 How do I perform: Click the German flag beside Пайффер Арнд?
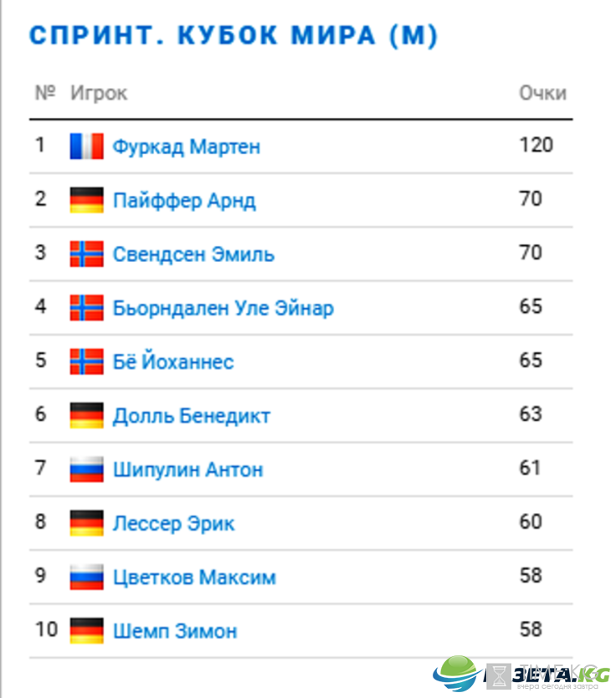pyautogui.click(x=87, y=200)
